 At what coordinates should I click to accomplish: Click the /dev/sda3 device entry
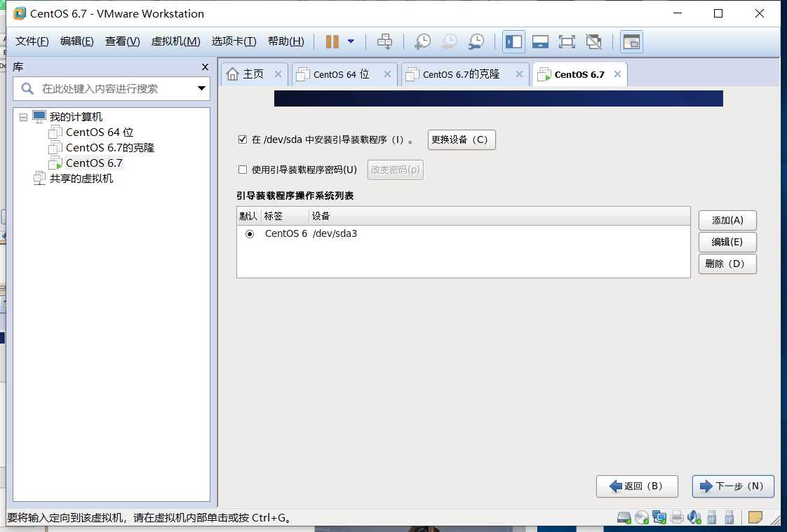point(335,233)
